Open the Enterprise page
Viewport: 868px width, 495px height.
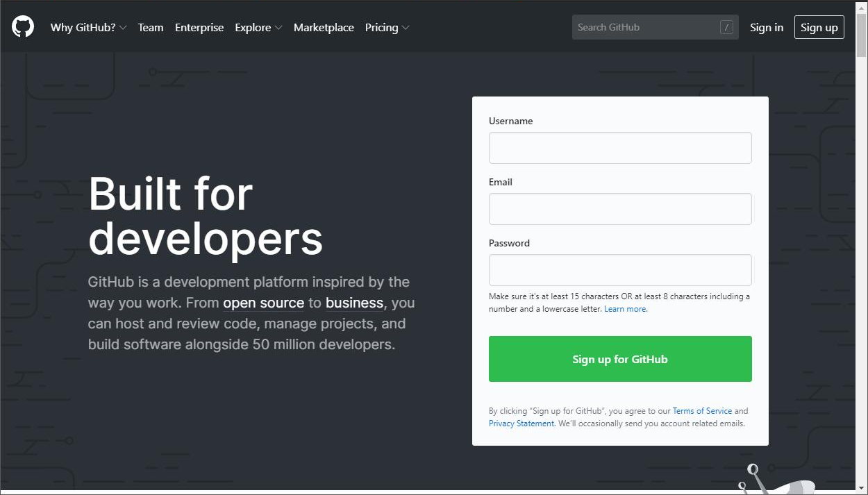(199, 28)
